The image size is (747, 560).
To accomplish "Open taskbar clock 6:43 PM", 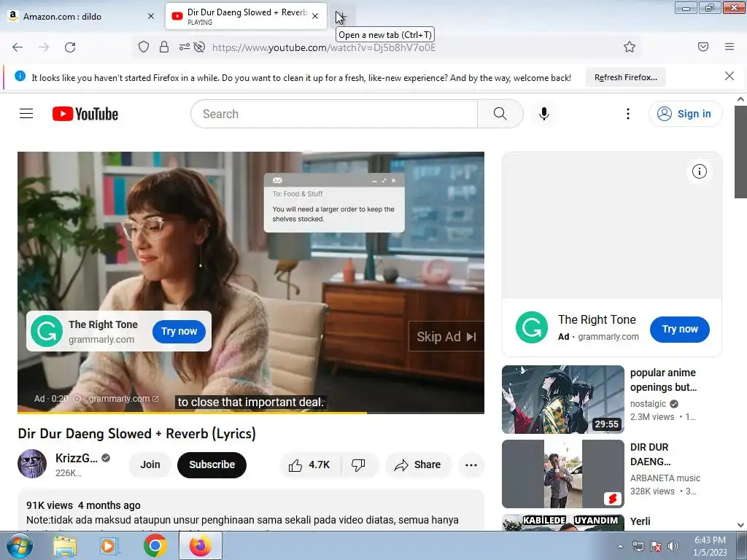I will [710, 546].
